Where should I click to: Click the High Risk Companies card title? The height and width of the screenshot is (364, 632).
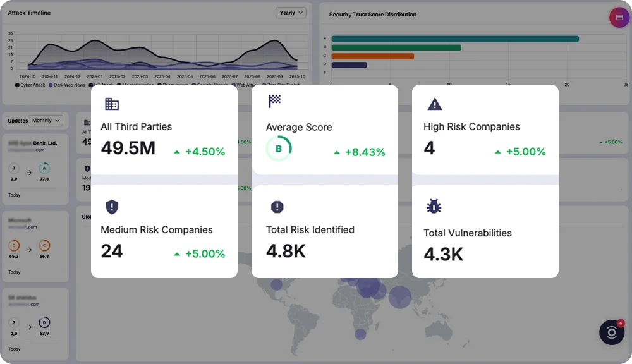tap(471, 126)
